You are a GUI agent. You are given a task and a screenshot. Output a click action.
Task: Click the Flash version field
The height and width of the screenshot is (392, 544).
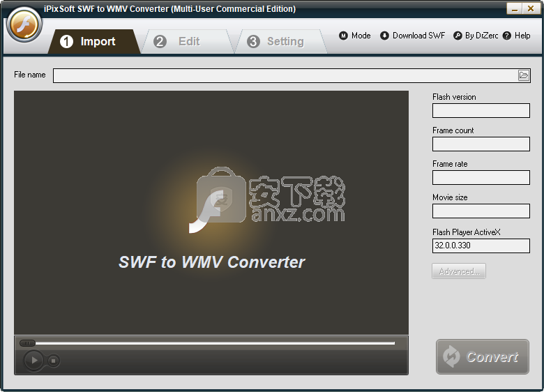pyautogui.click(x=481, y=111)
